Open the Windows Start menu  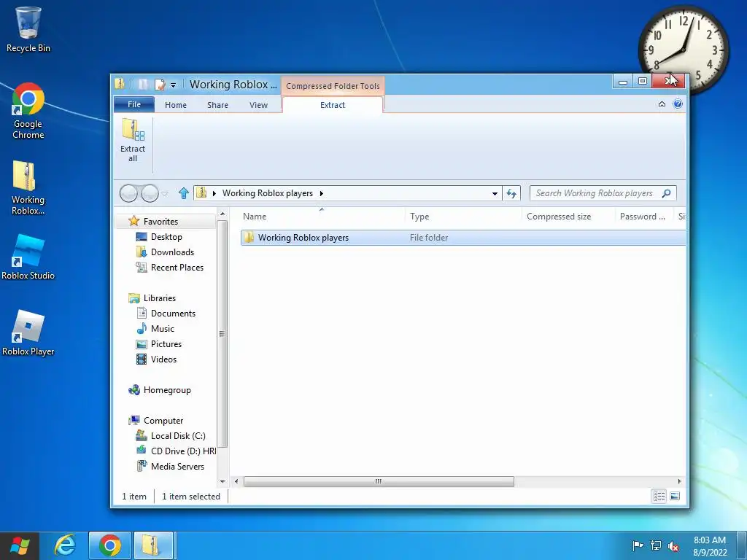coord(20,545)
